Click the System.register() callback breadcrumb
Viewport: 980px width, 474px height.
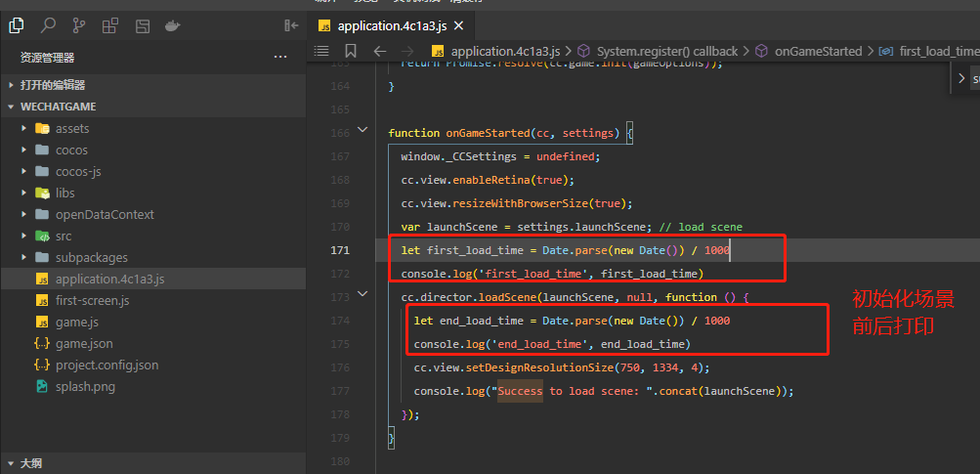coord(667,51)
